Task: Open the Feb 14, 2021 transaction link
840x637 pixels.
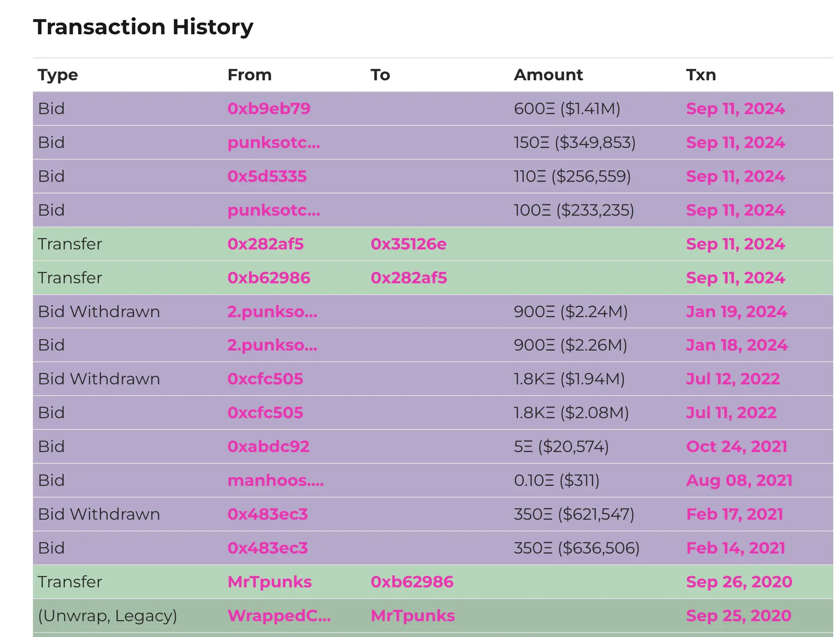Action: [735, 548]
